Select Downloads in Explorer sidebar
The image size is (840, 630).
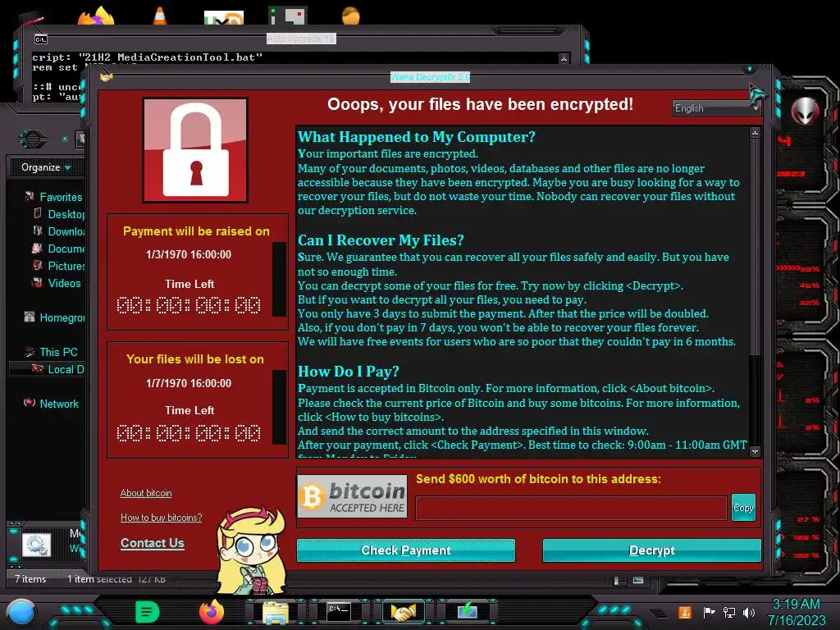[59, 231]
